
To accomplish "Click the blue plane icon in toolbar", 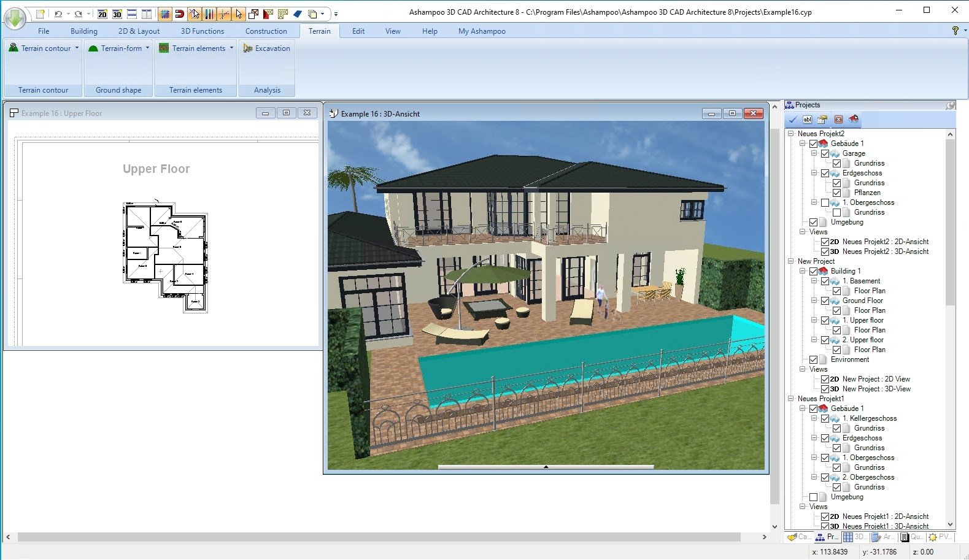I will [298, 13].
